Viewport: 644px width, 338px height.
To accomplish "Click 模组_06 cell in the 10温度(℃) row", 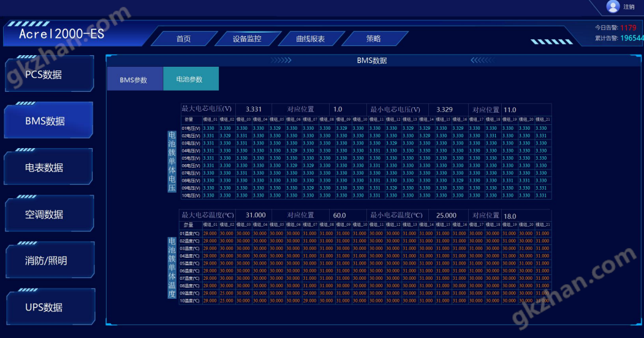I will click(x=293, y=301).
